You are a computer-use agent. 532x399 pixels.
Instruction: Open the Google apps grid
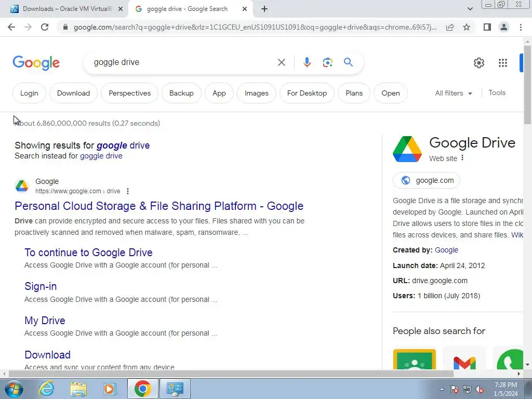click(503, 63)
